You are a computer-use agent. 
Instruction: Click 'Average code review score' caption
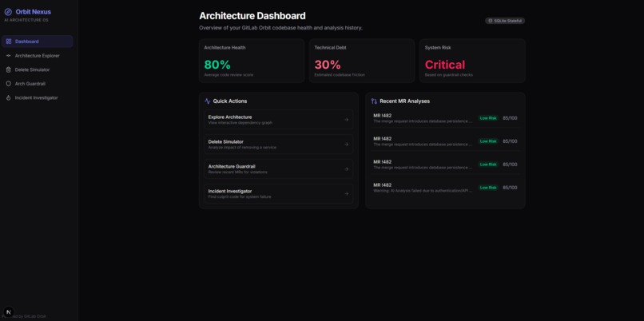[229, 75]
